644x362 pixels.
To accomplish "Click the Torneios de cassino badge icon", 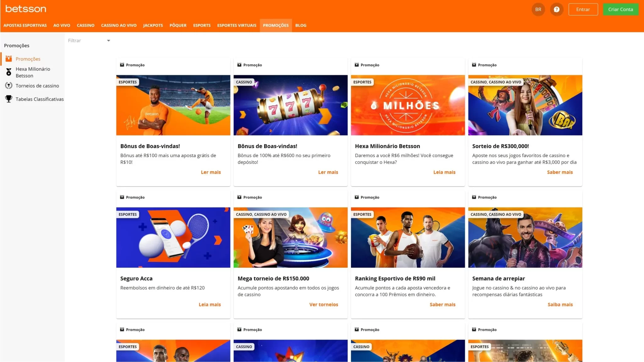I will (9, 85).
